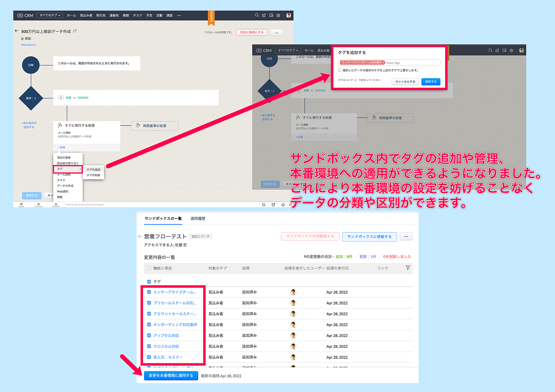The image size is (555, 392).
Task: Click back arrow beside 500万円以上商談データ作成
Action: 17,31
